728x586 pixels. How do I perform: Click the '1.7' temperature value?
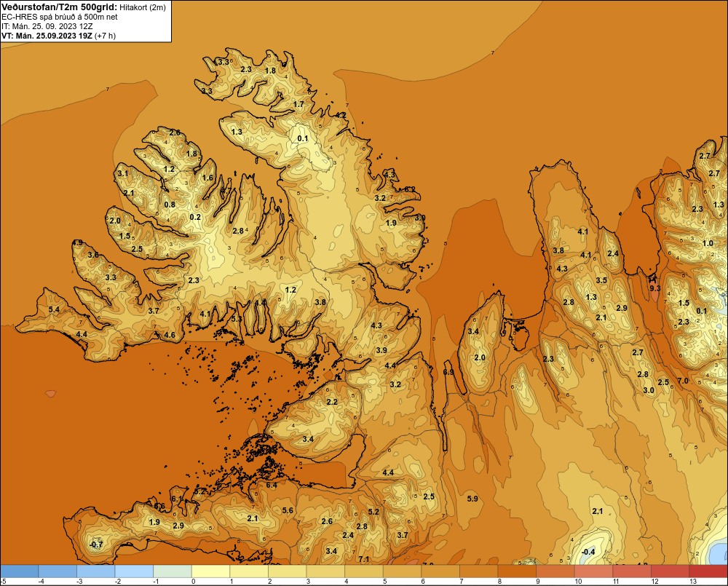298,104
